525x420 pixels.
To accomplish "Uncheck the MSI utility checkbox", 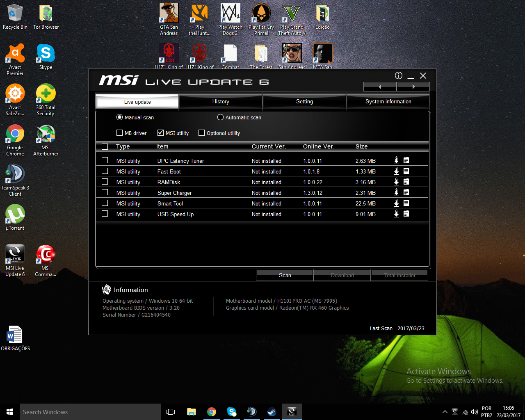I will click(161, 133).
